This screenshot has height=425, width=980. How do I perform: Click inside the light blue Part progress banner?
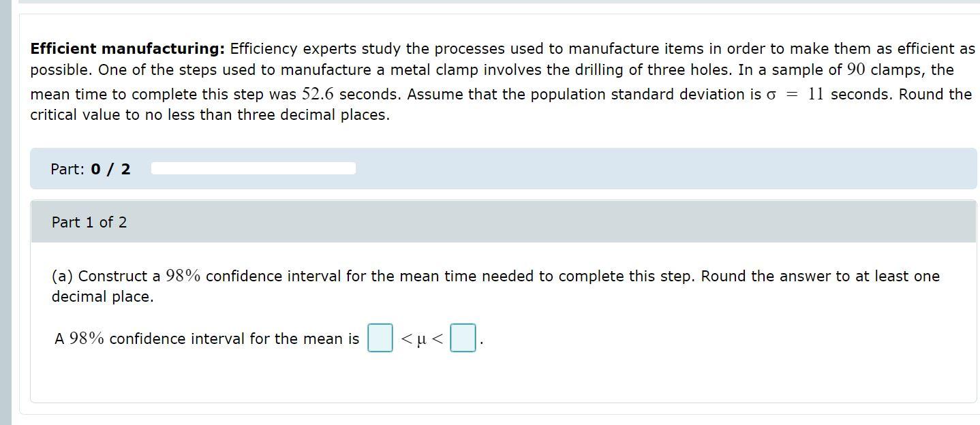(613, 169)
